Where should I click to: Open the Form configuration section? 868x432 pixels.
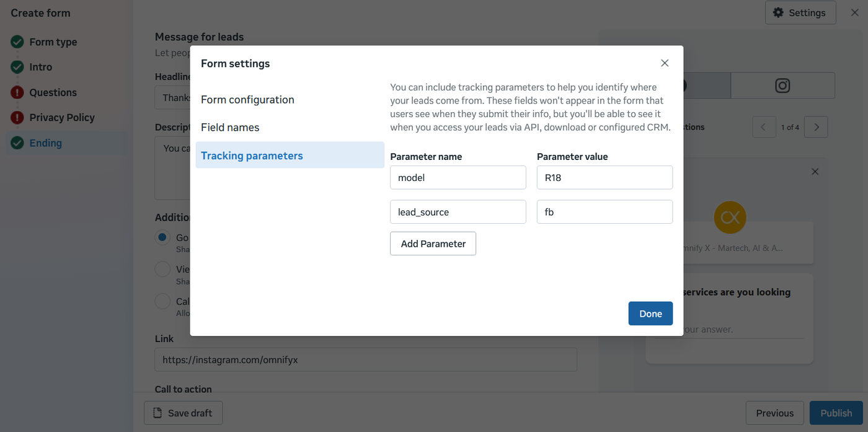click(247, 100)
